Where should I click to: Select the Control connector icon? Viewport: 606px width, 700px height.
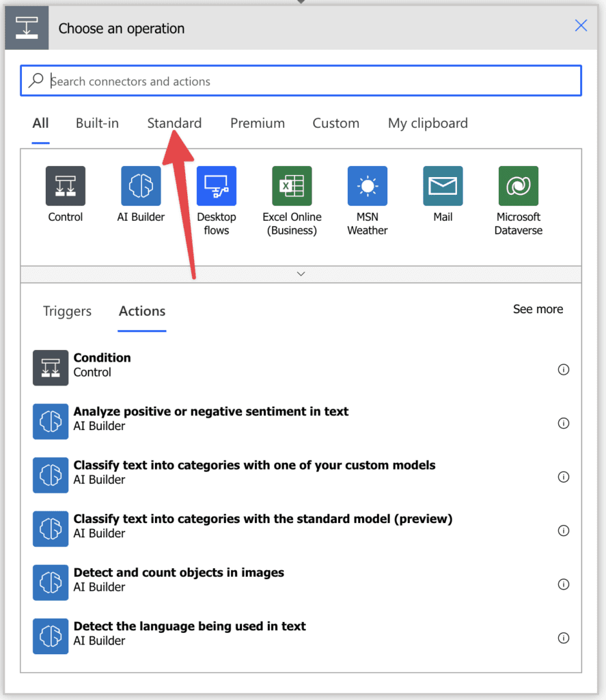coord(65,185)
